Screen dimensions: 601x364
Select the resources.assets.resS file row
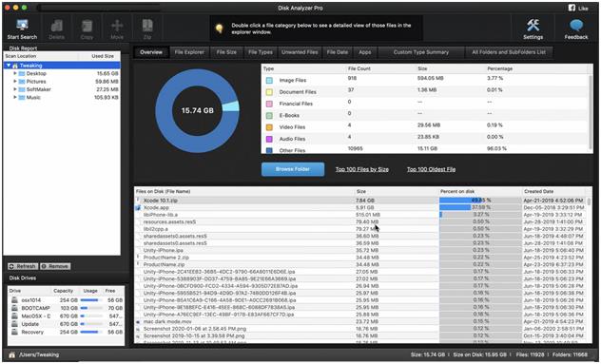[x=360, y=221]
